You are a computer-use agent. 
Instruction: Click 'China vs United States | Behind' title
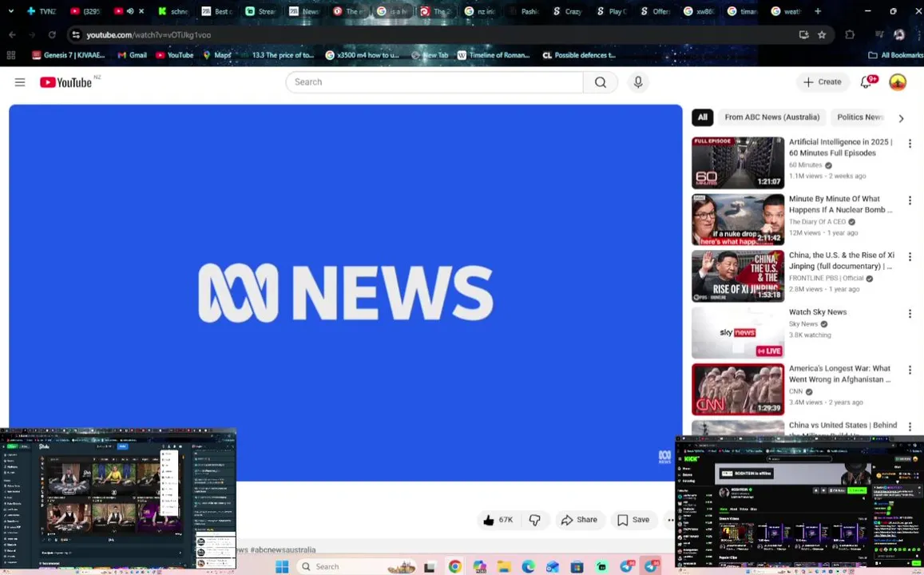[843, 426]
